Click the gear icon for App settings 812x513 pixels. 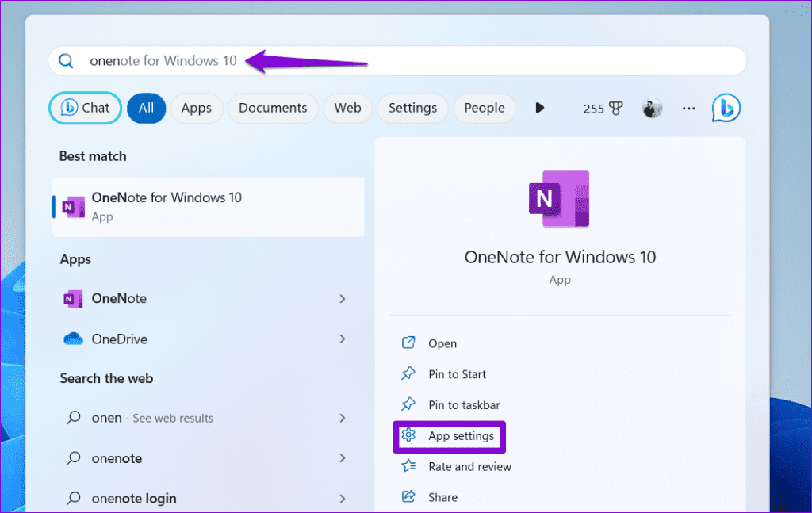[x=408, y=435]
